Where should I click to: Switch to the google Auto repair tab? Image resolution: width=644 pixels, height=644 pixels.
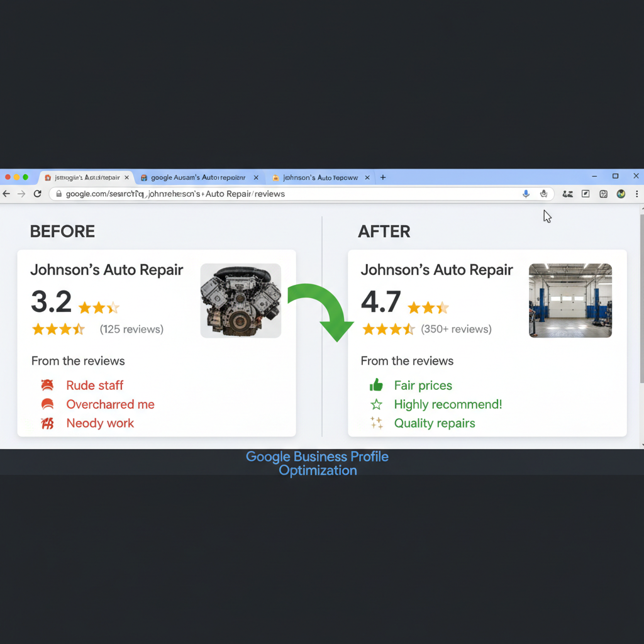(x=198, y=177)
